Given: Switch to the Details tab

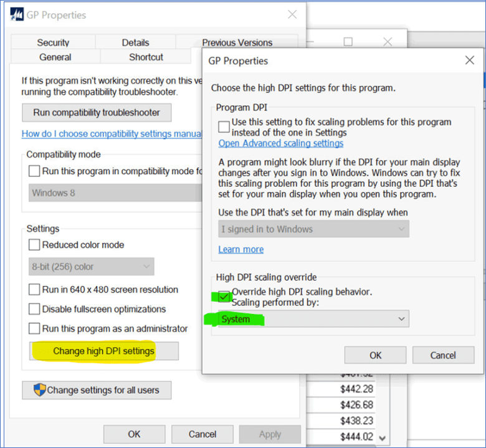Looking at the screenshot, I should coord(135,42).
